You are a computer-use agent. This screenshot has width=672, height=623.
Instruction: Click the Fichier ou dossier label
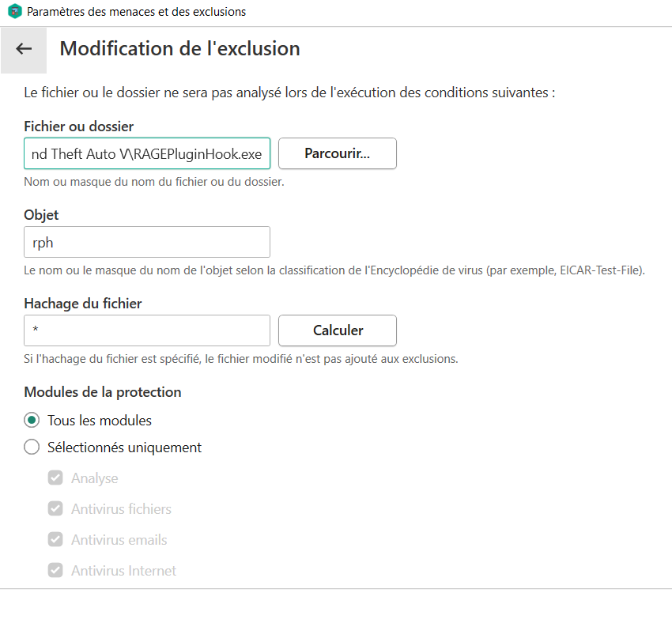[79, 126]
